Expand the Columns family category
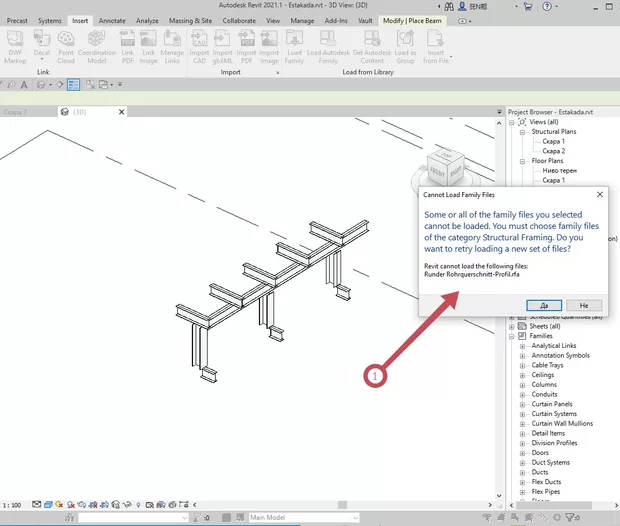This screenshot has height=526, width=620. pos(522,385)
